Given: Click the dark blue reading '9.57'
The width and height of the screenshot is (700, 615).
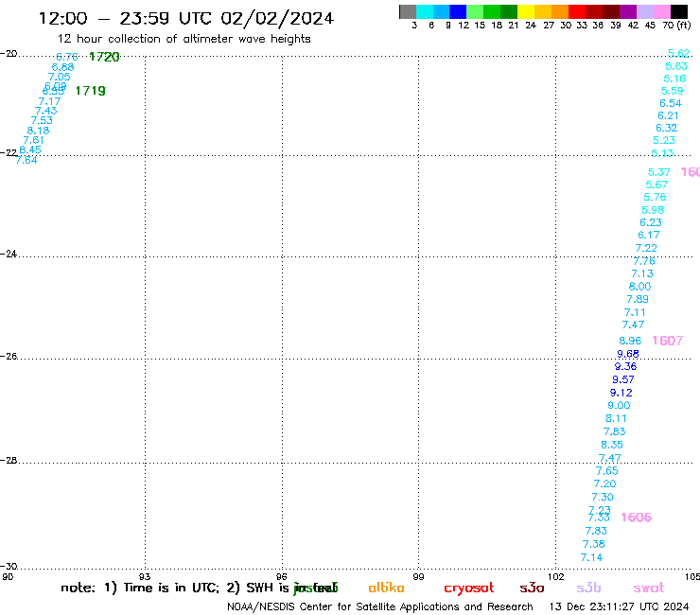Looking at the screenshot, I should click(x=623, y=379).
